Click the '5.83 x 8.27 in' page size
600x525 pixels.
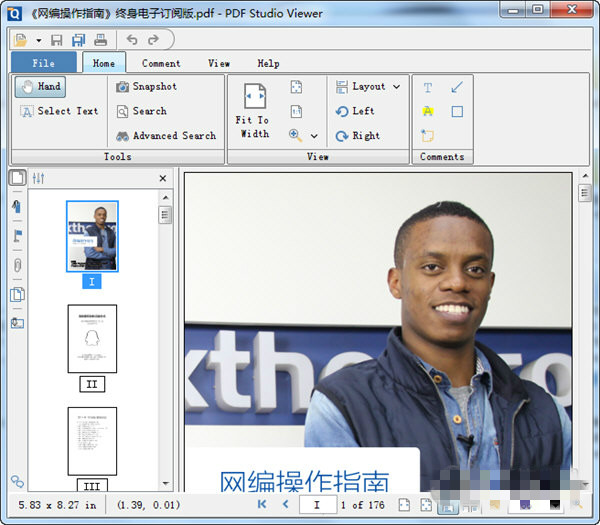click(57, 505)
